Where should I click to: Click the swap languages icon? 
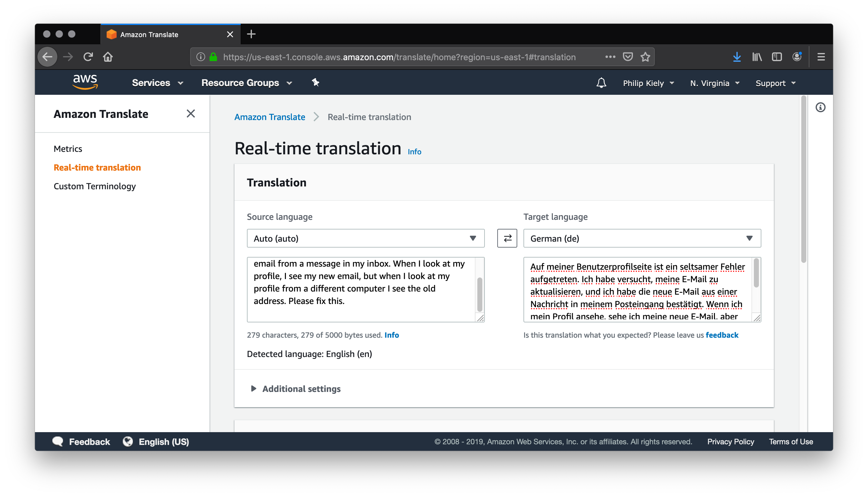(x=507, y=239)
